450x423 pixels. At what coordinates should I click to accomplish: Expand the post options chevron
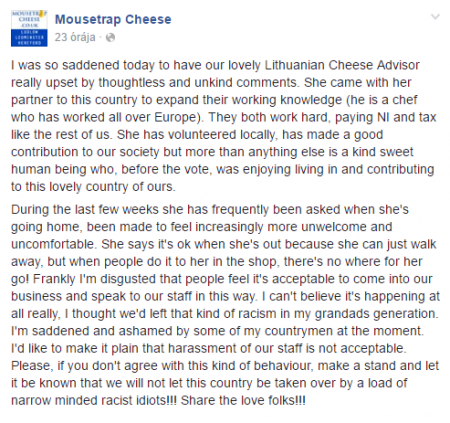point(436,17)
